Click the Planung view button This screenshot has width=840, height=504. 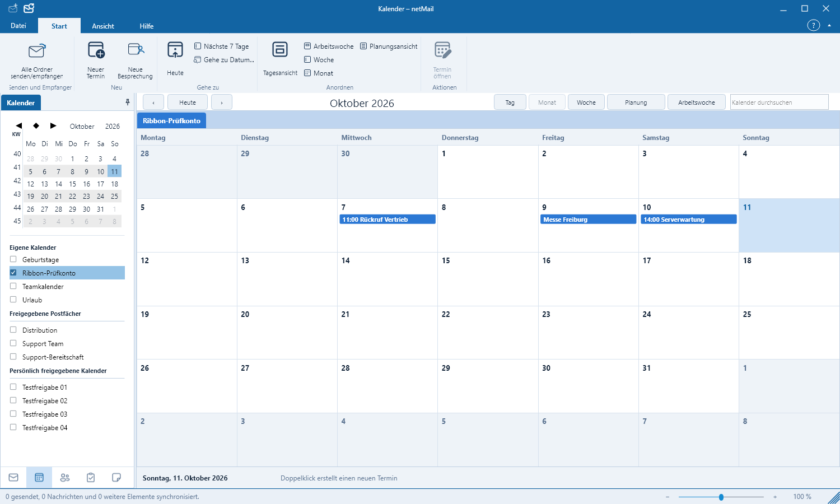pyautogui.click(x=636, y=102)
